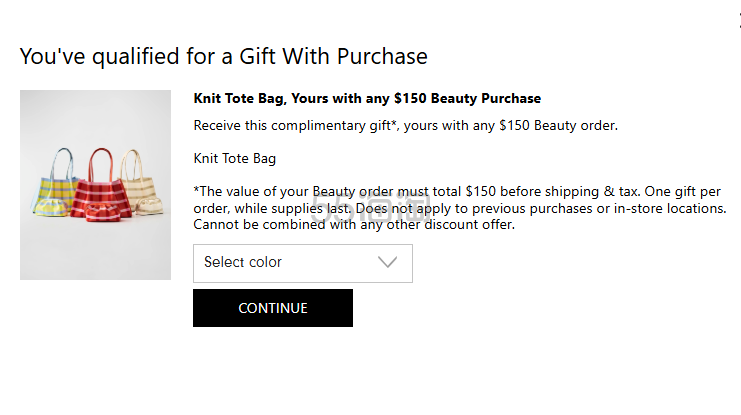Click the bold "Knit Tote Bag, Yours with" title
Image resolution: width=741 pixels, height=415 pixels.
tap(366, 99)
